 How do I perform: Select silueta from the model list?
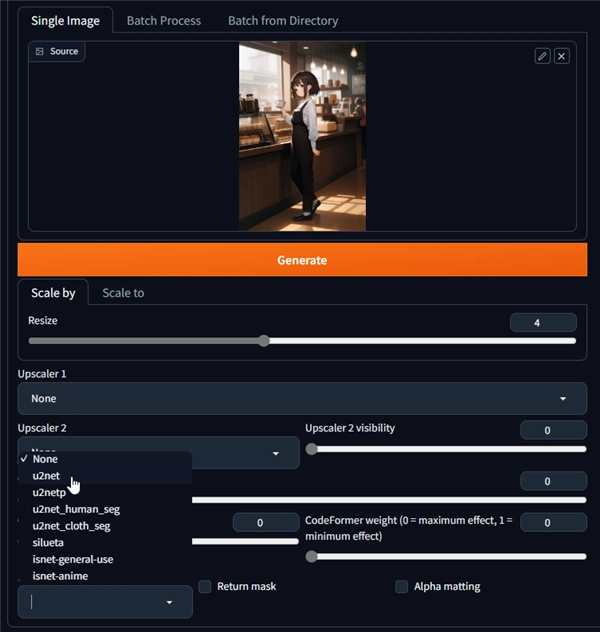(105, 543)
